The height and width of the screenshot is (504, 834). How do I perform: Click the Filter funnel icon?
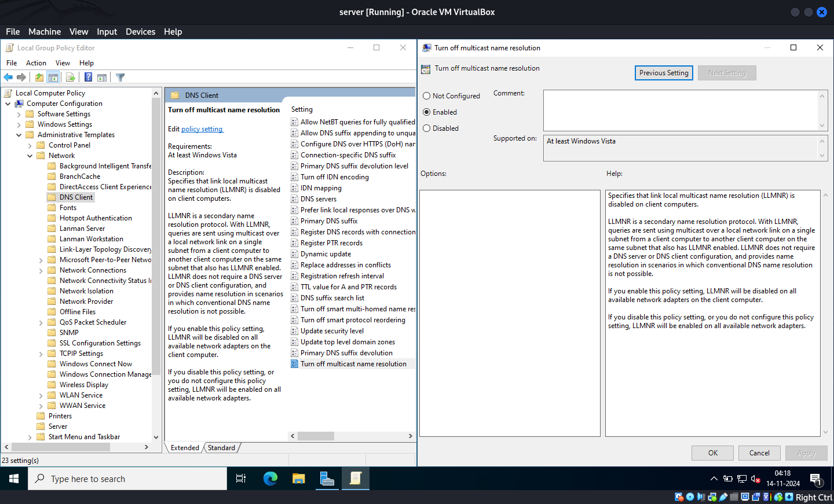coord(120,78)
